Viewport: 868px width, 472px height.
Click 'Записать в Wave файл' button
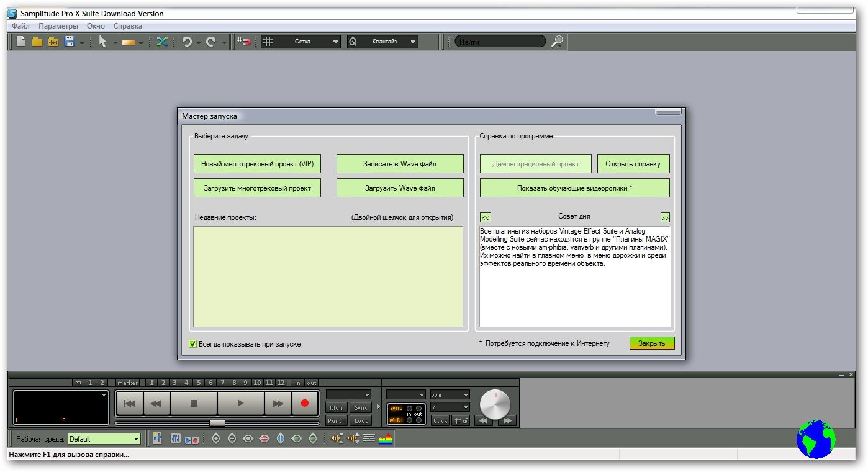400,164
